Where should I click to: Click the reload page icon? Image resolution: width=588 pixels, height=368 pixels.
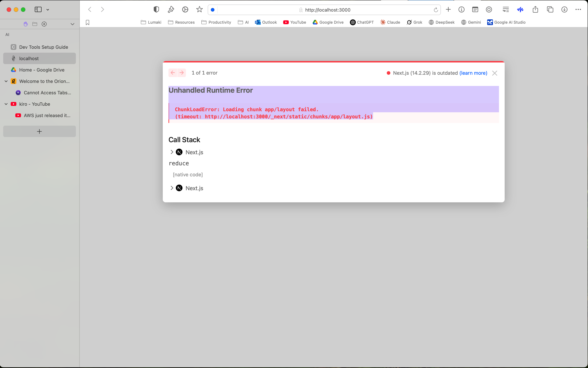click(436, 10)
